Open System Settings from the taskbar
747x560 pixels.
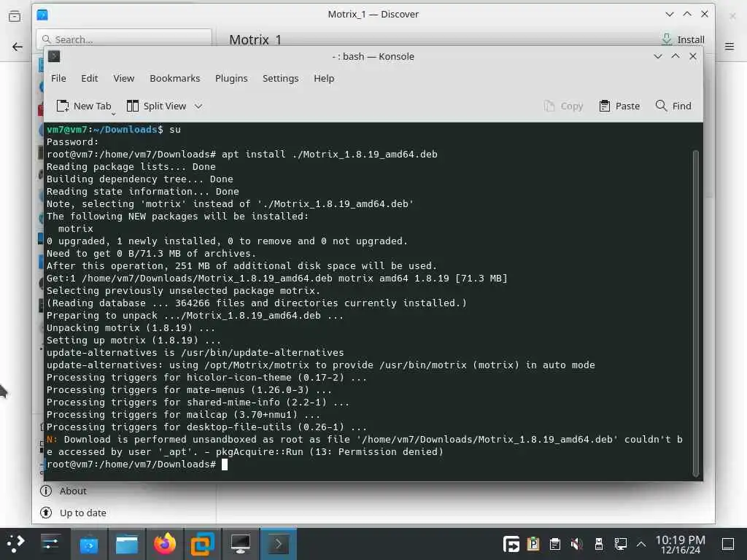pos(50,543)
